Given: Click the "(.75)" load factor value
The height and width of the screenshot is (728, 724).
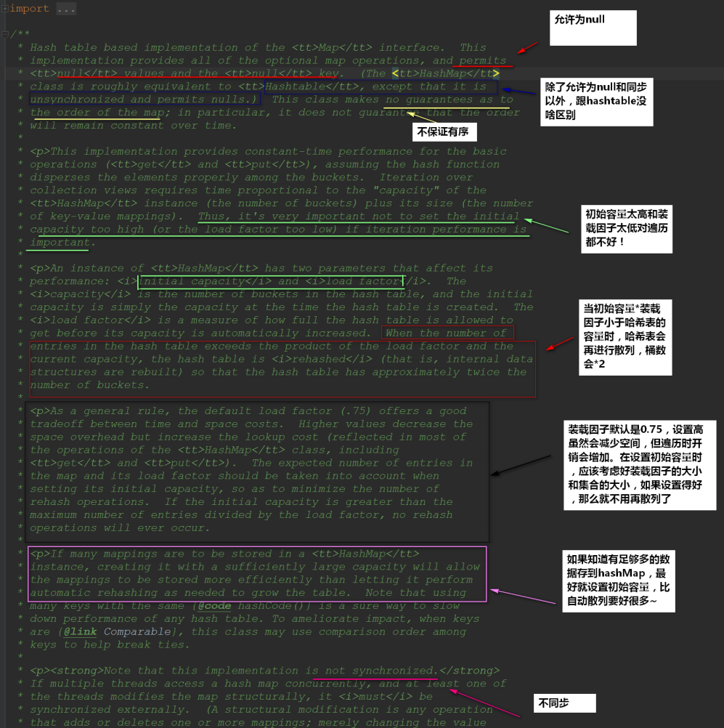Looking at the screenshot, I should (356, 411).
